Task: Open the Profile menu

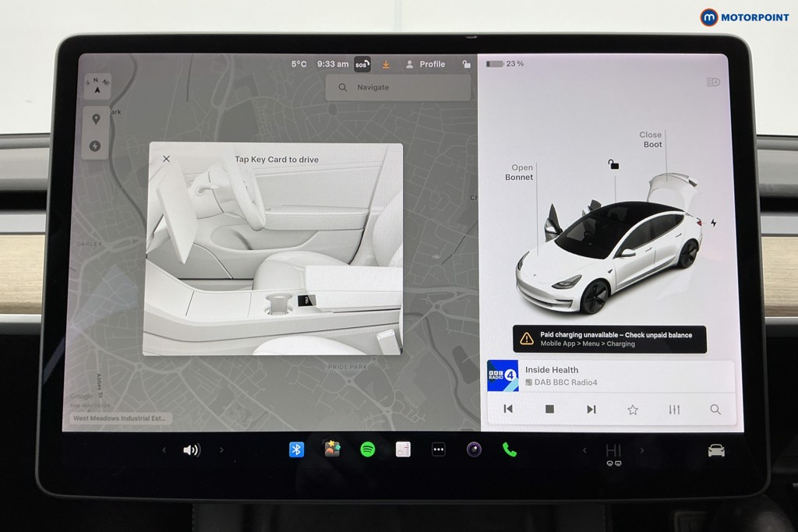Action: click(x=425, y=64)
